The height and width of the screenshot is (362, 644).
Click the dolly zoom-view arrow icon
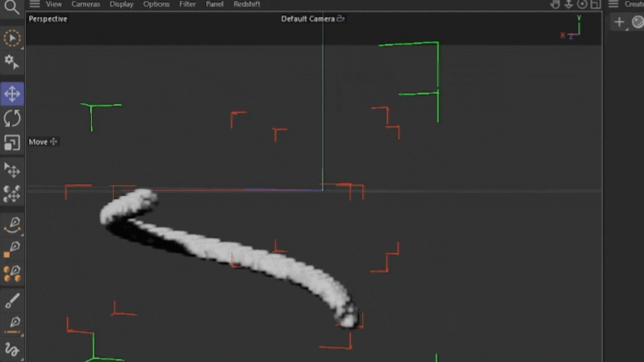pos(568,4)
